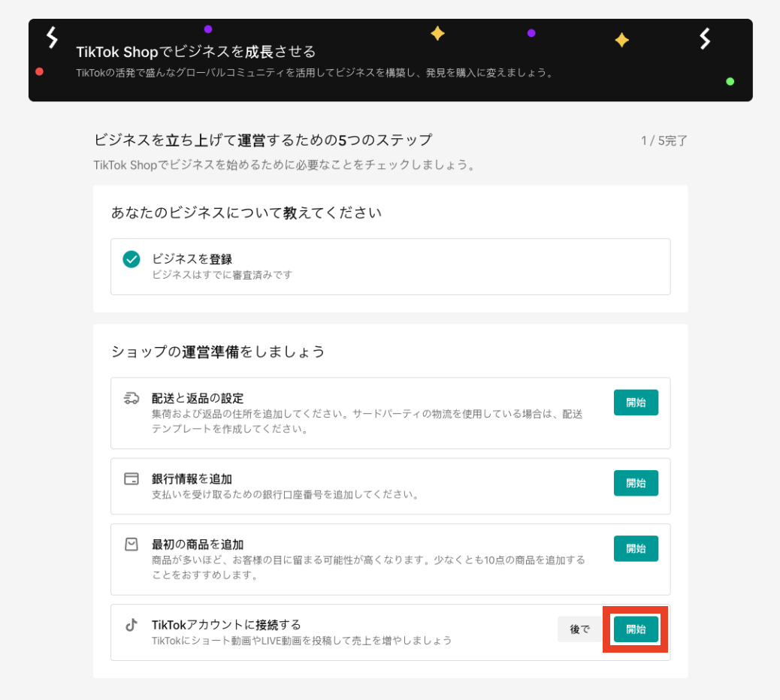This screenshot has height=700, width=780.
Task: Click the 1 / 5完了 progress indicator
Action: pos(664,140)
